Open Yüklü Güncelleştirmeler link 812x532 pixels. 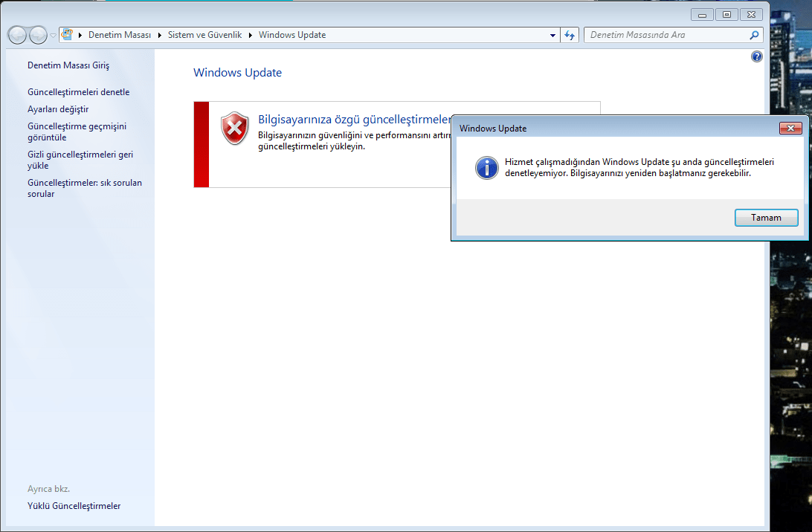74,506
